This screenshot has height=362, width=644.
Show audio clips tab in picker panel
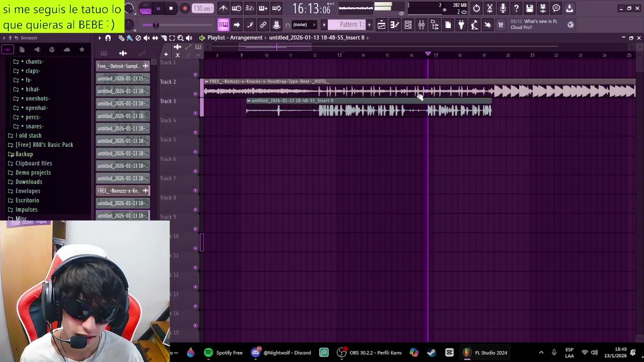click(123, 53)
